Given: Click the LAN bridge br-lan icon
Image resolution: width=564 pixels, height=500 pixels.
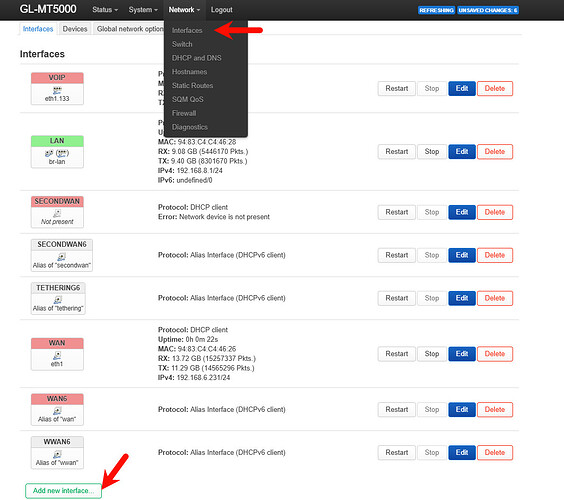Looking at the screenshot, I should pyautogui.click(x=57, y=154).
